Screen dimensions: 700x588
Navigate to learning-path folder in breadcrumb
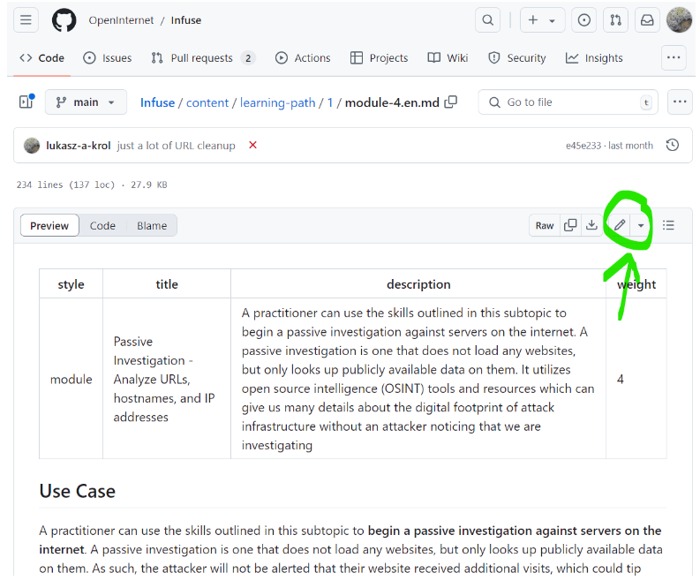click(278, 102)
